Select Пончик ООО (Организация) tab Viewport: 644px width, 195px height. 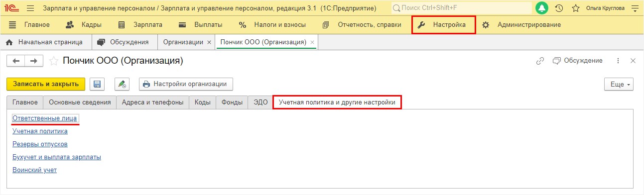263,42
